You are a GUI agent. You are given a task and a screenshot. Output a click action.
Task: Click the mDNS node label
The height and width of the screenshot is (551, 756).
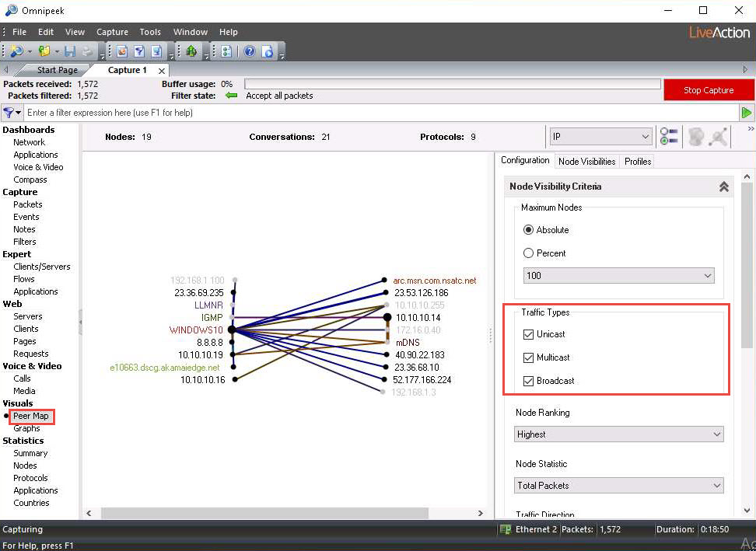pos(408,343)
